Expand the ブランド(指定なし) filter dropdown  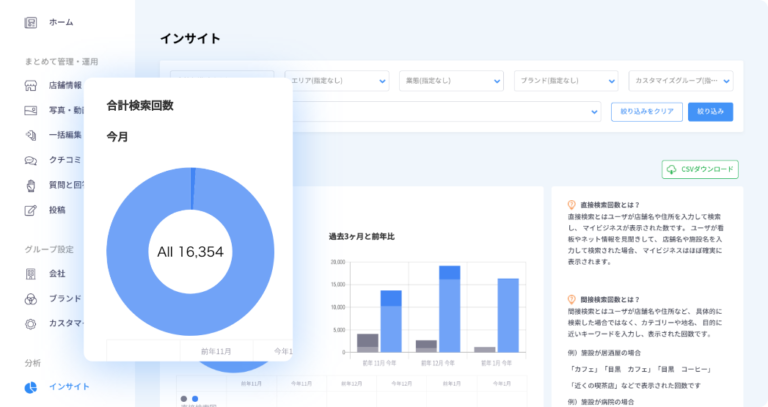point(566,80)
